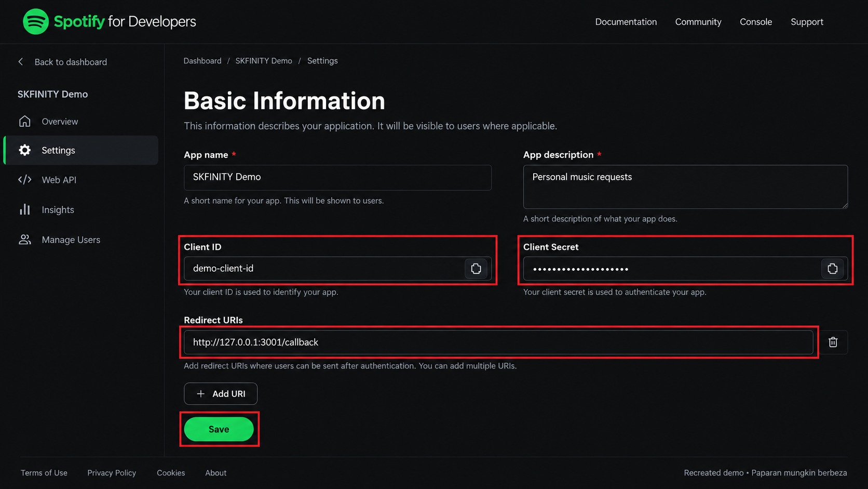This screenshot has width=868, height=489.
Task: Open Support in the top navigation
Action: 807,22
